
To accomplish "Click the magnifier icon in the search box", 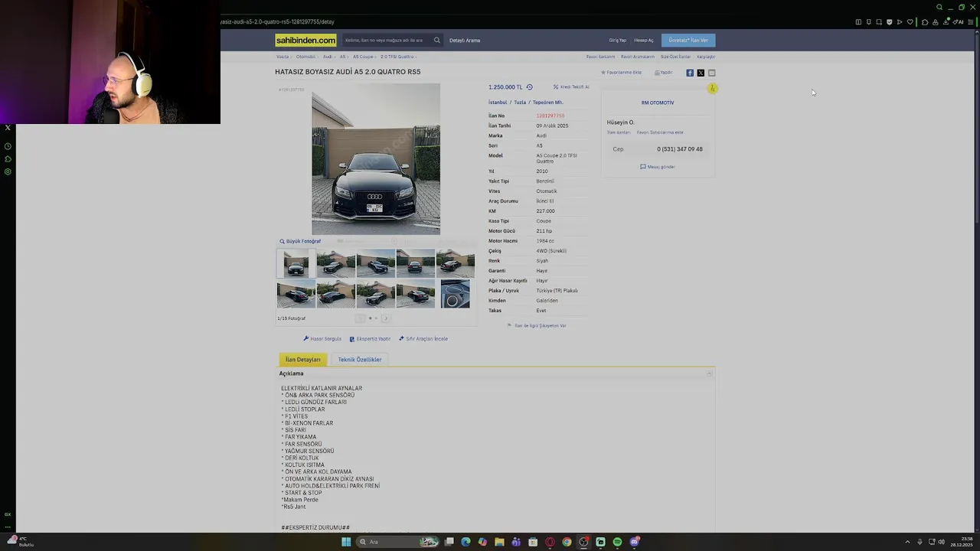I will click(437, 40).
